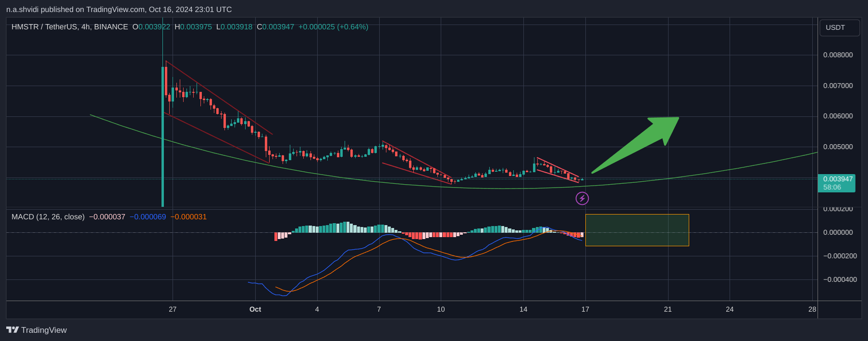Click the 21 date label on time axis
868x341 pixels.
tap(668, 309)
